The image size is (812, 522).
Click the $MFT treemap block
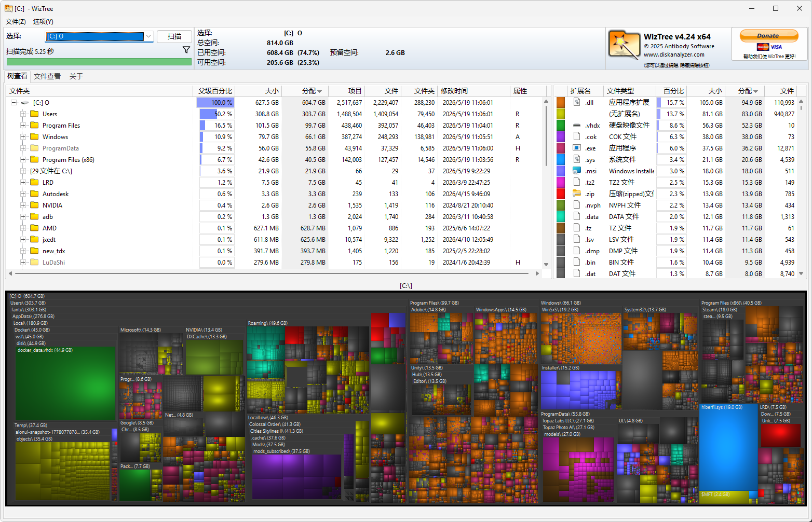point(724,497)
